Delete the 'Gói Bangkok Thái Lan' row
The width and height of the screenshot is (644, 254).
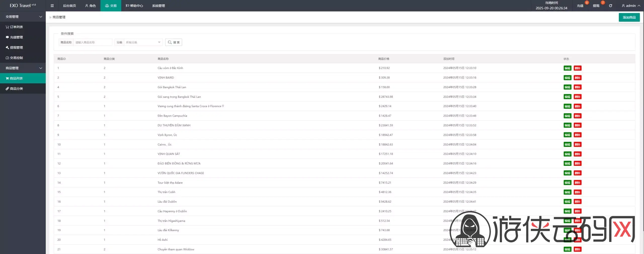pyautogui.click(x=578, y=87)
